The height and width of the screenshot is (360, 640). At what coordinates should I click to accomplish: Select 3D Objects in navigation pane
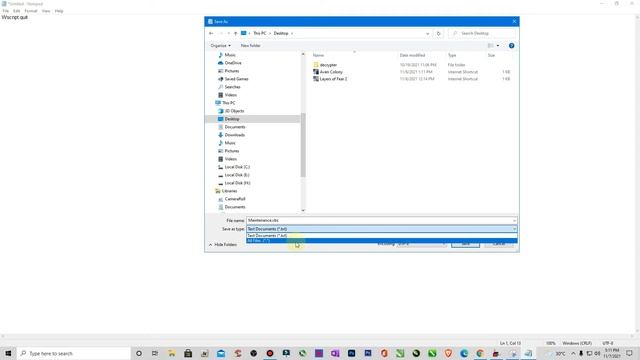(x=234, y=111)
